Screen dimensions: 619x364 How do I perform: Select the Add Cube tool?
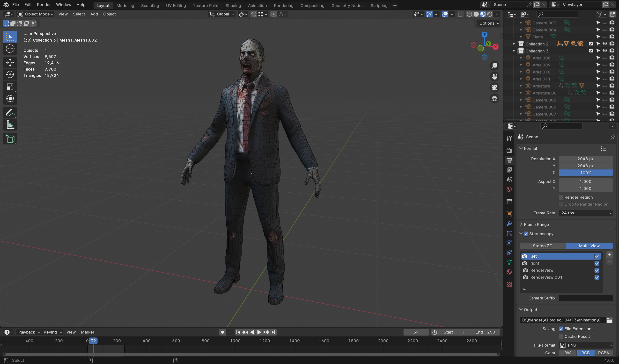(x=10, y=139)
